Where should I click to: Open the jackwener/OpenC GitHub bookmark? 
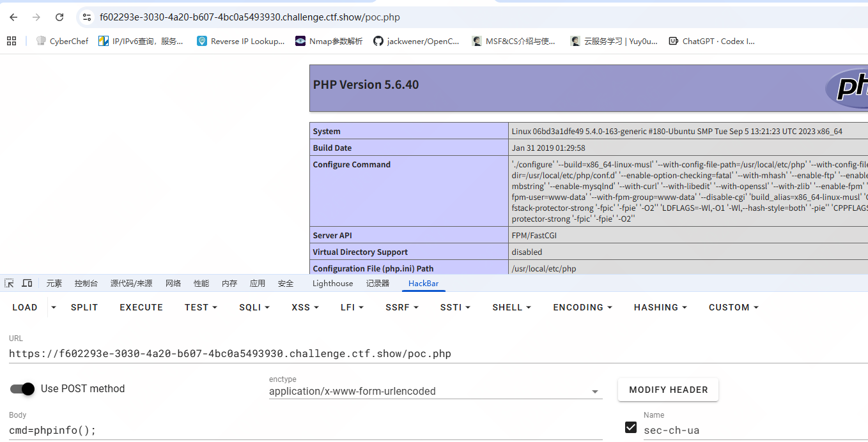[x=416, y=41]
